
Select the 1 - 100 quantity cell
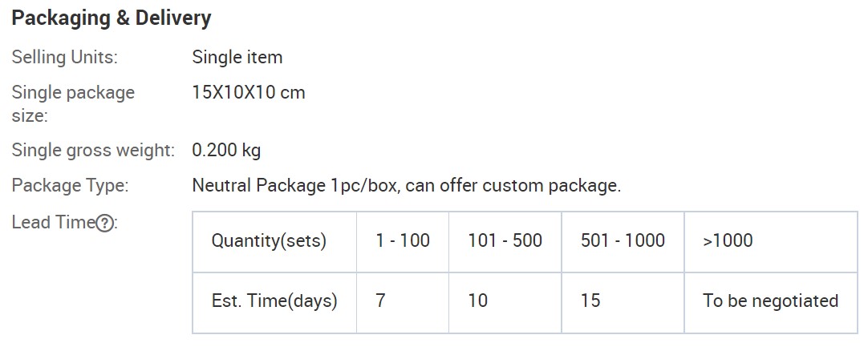pyautogui.click(x=403, y=242)
